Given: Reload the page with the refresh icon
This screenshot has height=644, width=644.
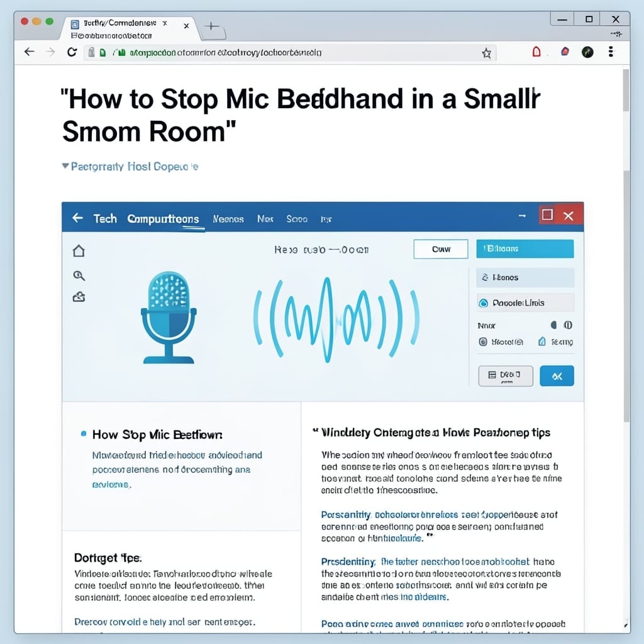Looking at the screenshot, I should [72, 52].
